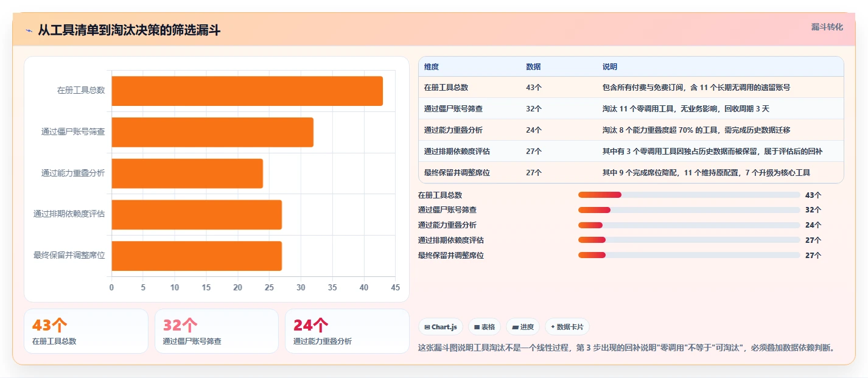This screenshot has height=378, width=868.
Task: Click table value 43个
Action: coord(534,88)
